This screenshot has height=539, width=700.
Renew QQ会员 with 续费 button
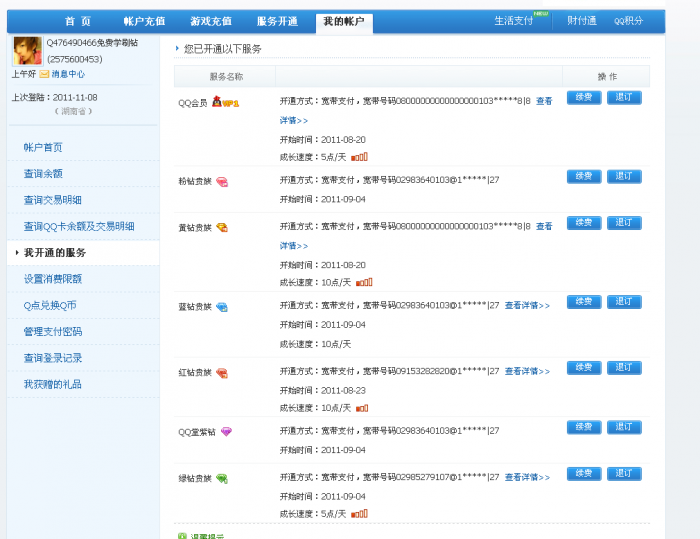[584, 97]
